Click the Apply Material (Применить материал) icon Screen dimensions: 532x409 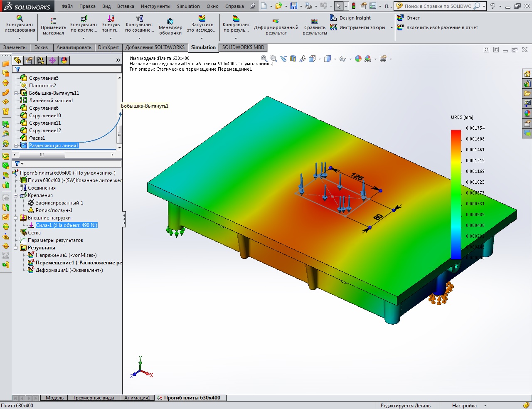click(53, 21)
